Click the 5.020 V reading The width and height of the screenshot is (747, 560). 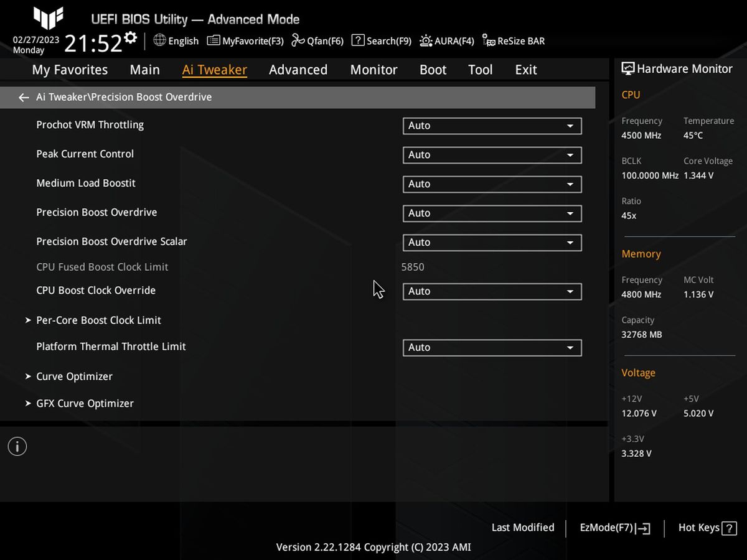pos(698,413)
